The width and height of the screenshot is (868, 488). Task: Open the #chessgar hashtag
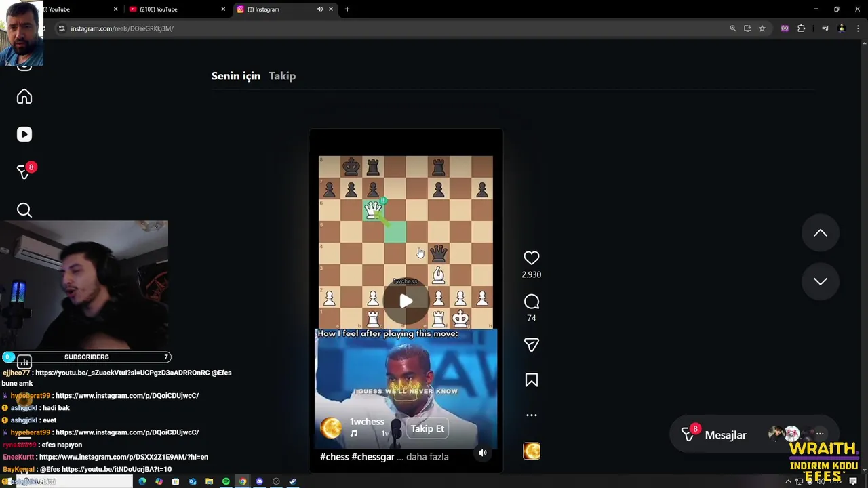coord(373,457)
